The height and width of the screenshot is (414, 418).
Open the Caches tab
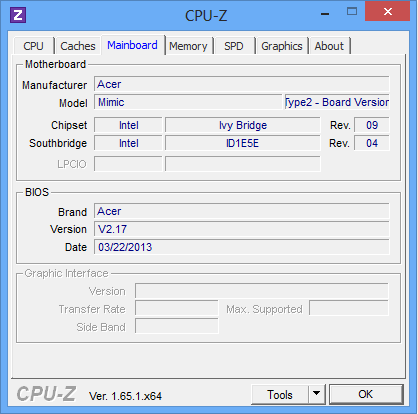tap(78, 46)
